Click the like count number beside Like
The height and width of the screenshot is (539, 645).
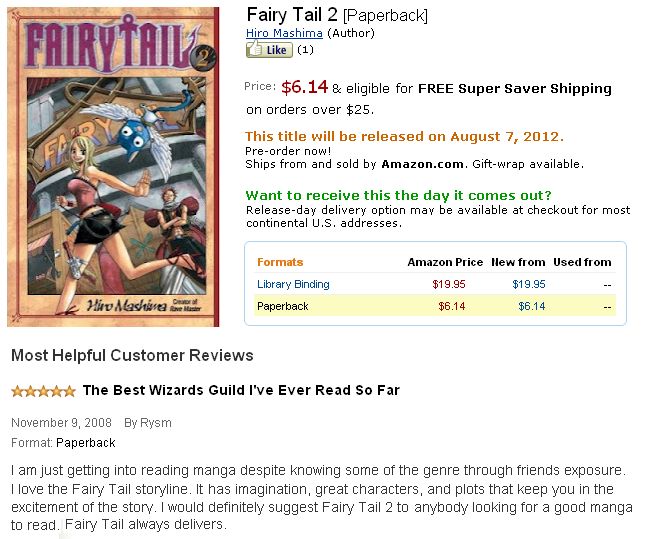pyautogui.click(x=306, y=49)
